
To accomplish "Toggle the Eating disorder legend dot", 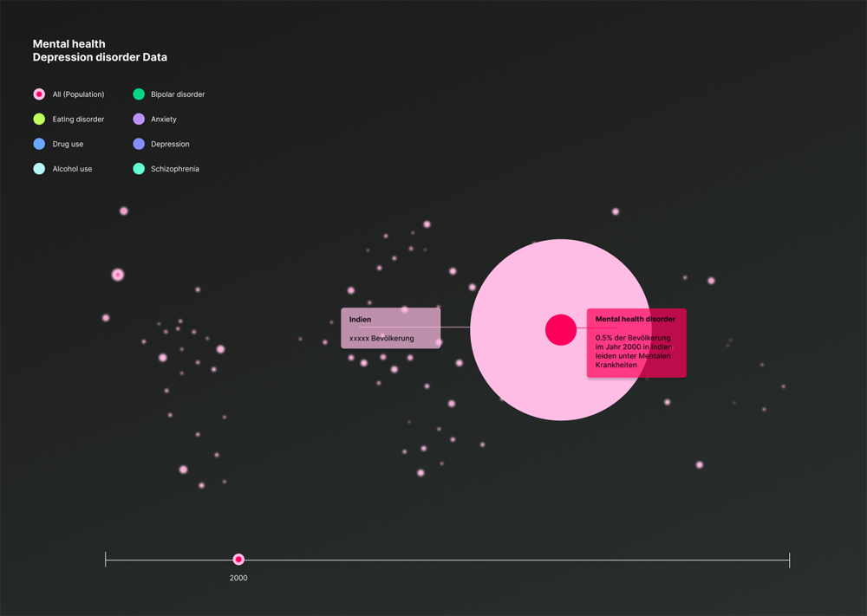I will (x=39, y=120).
